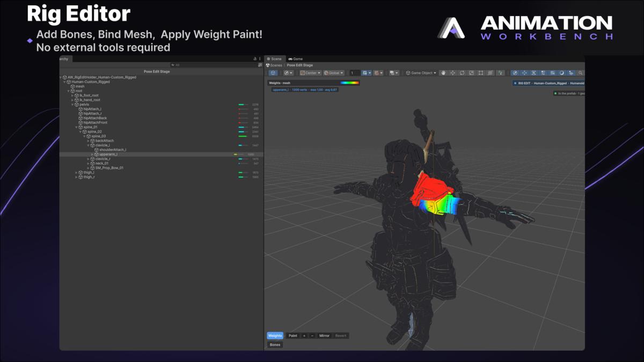This screenshot has width=644, height=362.
Task: Click the rainbow weight gradient bar
Action: coord(350,83)
